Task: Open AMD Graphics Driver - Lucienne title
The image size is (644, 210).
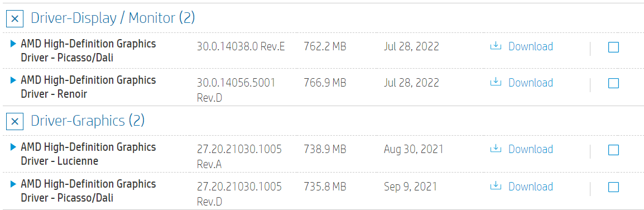Action: 88,154
